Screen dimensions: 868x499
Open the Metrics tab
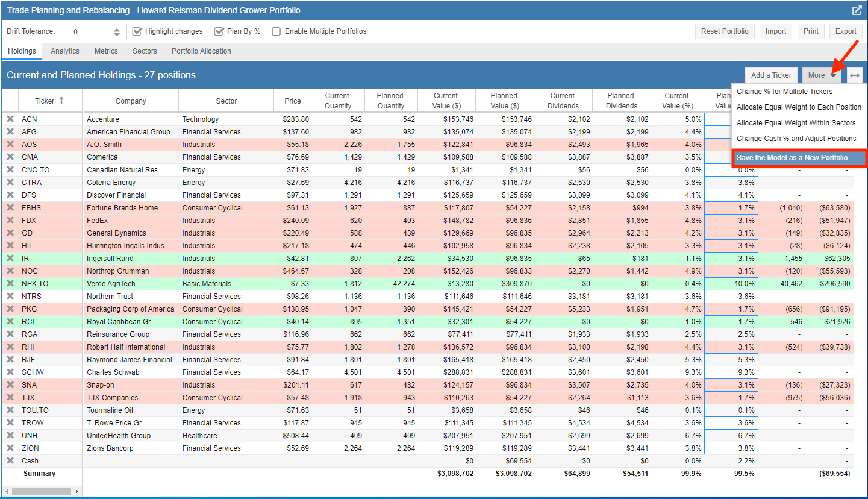[106, 51]
